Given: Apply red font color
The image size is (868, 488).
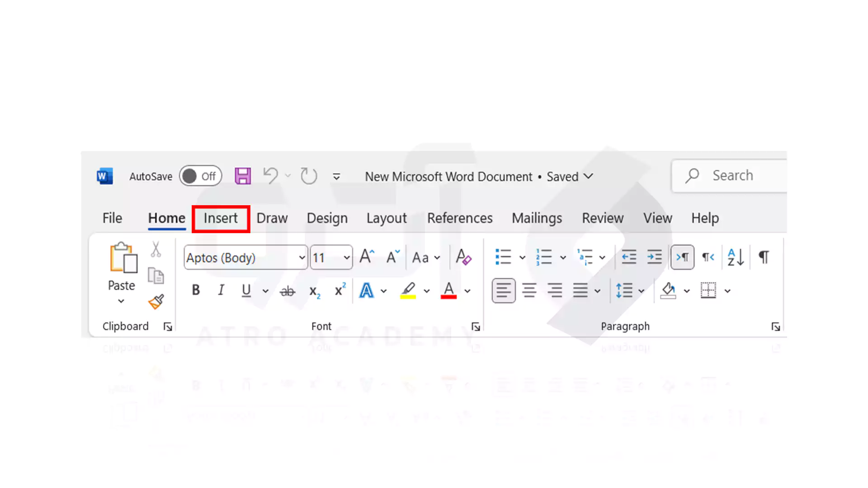Looking at the screenshot, I should pyautogui.click(x=449, y=291).
